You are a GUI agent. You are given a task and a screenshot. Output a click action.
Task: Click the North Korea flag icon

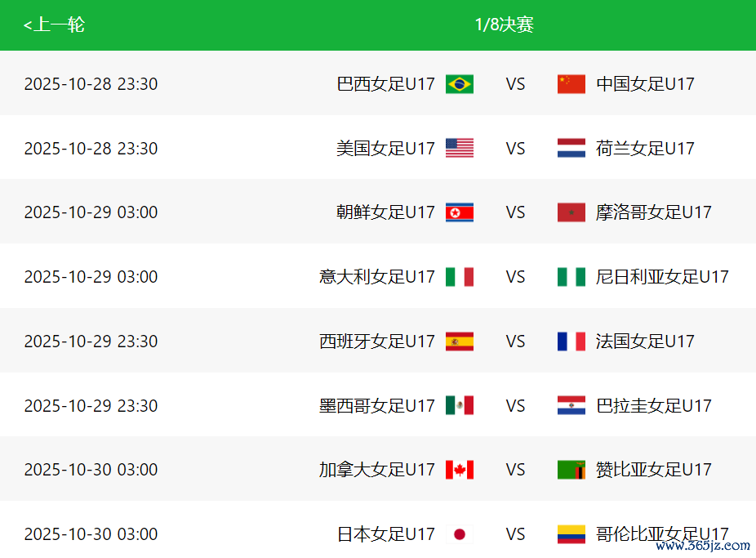[x=459, y=212]
